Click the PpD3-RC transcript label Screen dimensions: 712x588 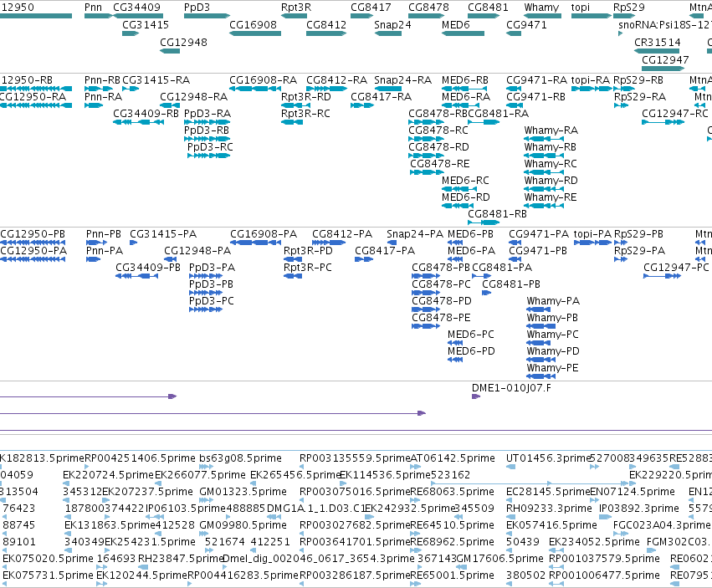(210, 147)
